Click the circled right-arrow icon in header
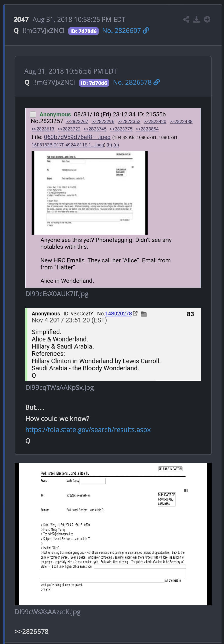 coord(207,20)
